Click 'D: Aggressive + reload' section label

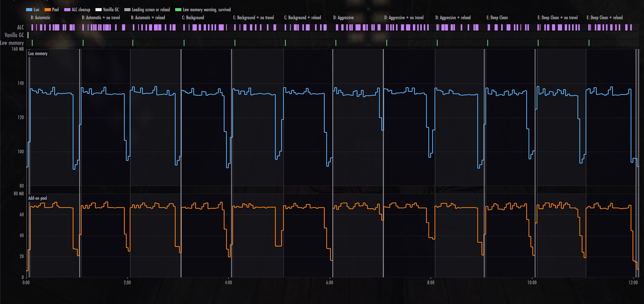coord(453,18)
